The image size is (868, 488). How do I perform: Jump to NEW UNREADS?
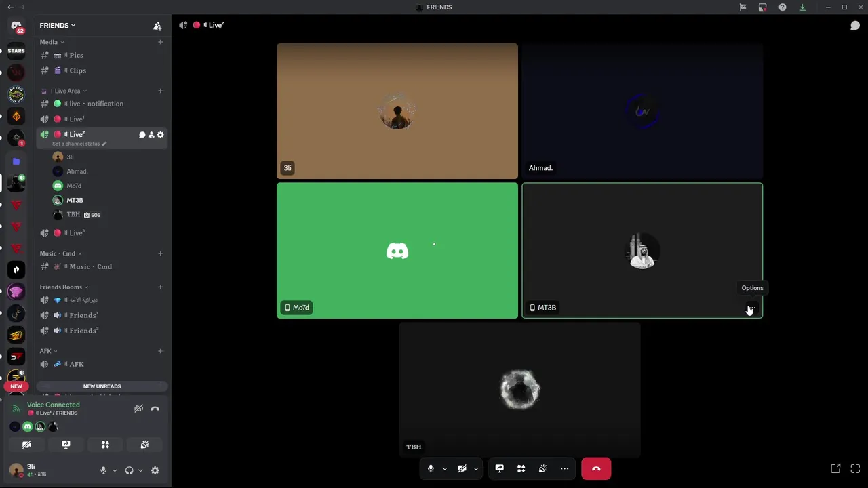pyautogui.click(x=102, y=386)
